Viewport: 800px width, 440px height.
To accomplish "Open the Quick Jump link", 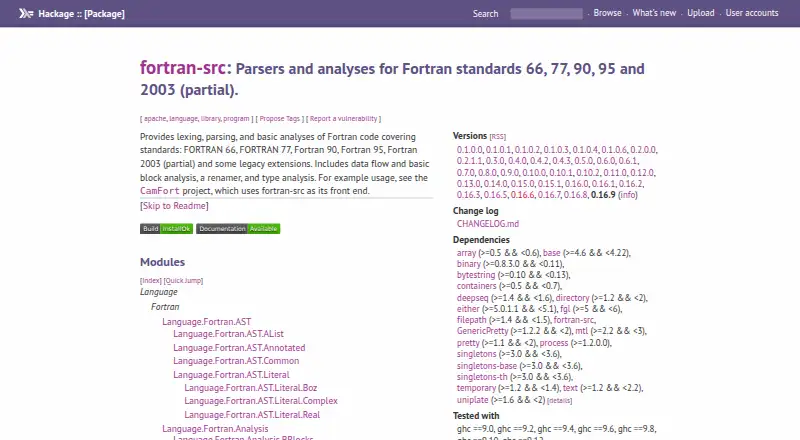I will click(183, 281).
